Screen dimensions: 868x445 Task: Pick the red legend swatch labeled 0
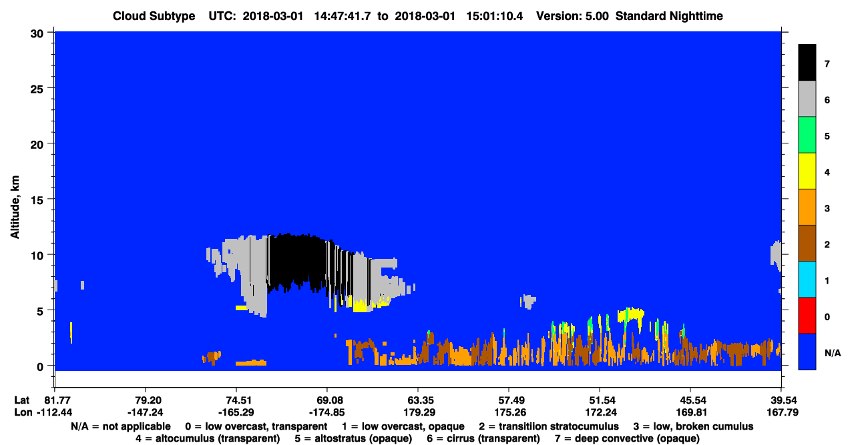[807, 316]
